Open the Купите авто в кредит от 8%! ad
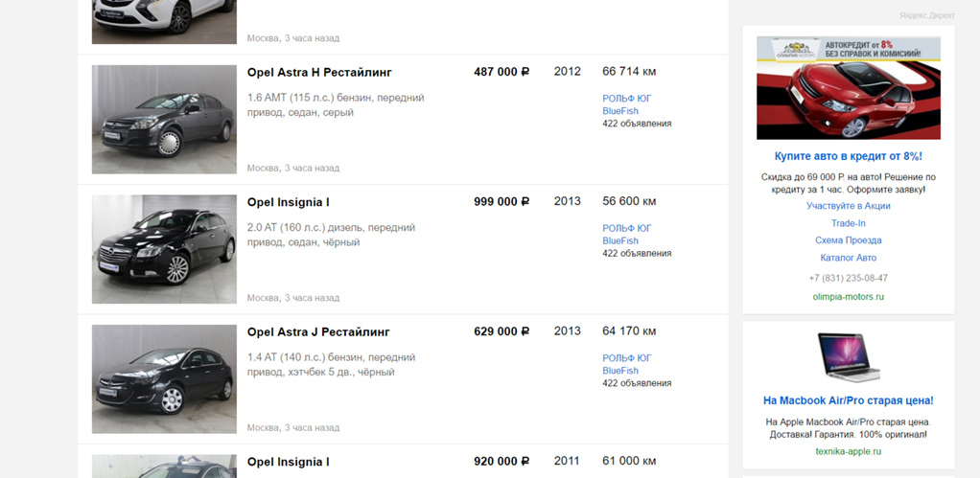 (x=848, y=156)
